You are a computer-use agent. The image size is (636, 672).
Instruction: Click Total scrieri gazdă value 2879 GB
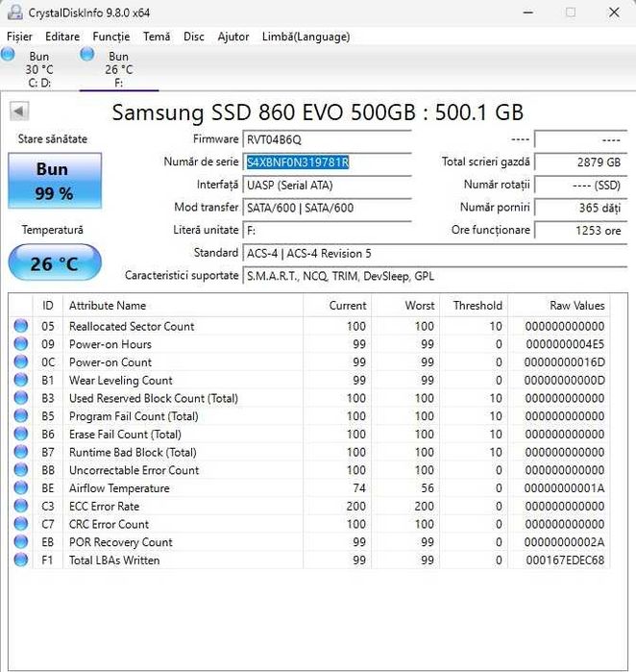pos(581,162)
